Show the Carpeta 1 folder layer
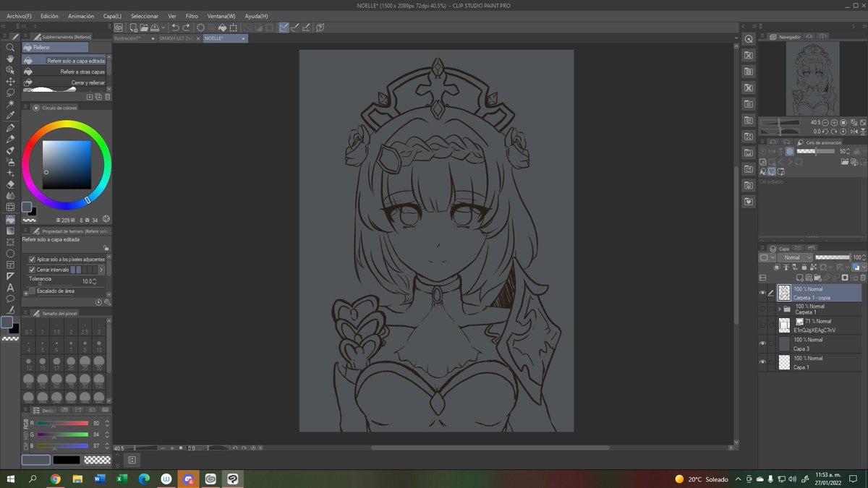The width and height of the screenshot is (868, 488). click(762, 309)
